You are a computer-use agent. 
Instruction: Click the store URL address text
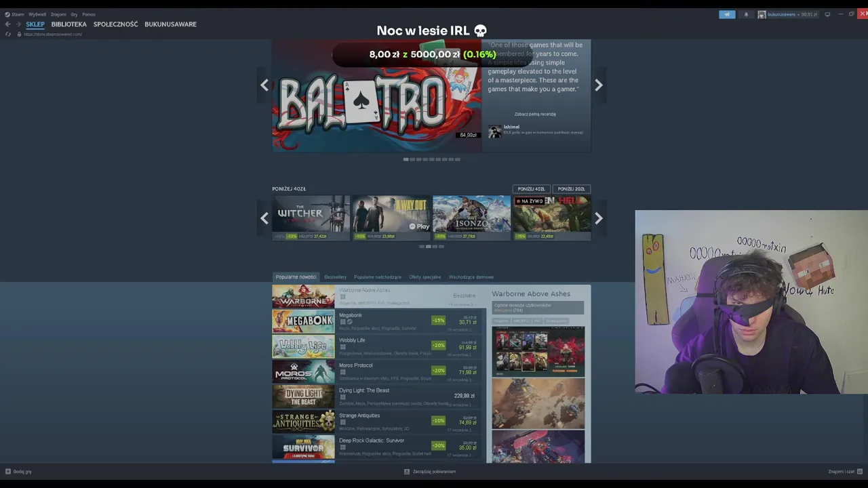(53, 34)
